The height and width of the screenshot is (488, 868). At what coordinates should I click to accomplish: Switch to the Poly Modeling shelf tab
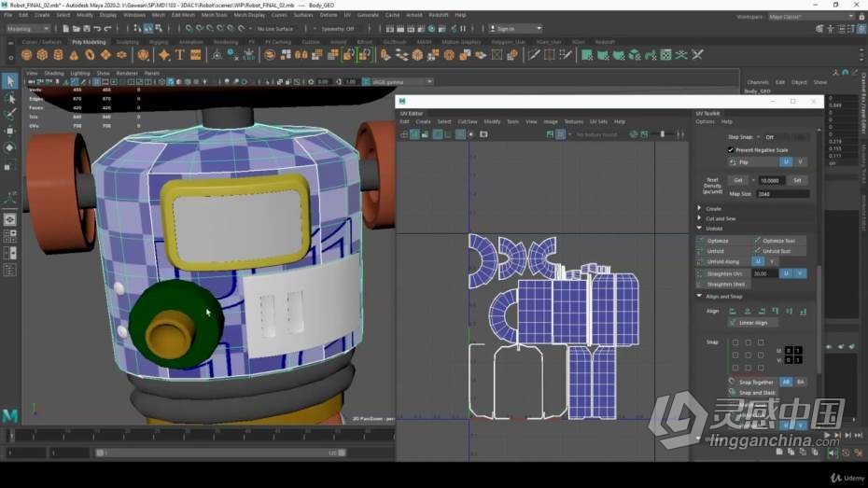click(89, 42)
